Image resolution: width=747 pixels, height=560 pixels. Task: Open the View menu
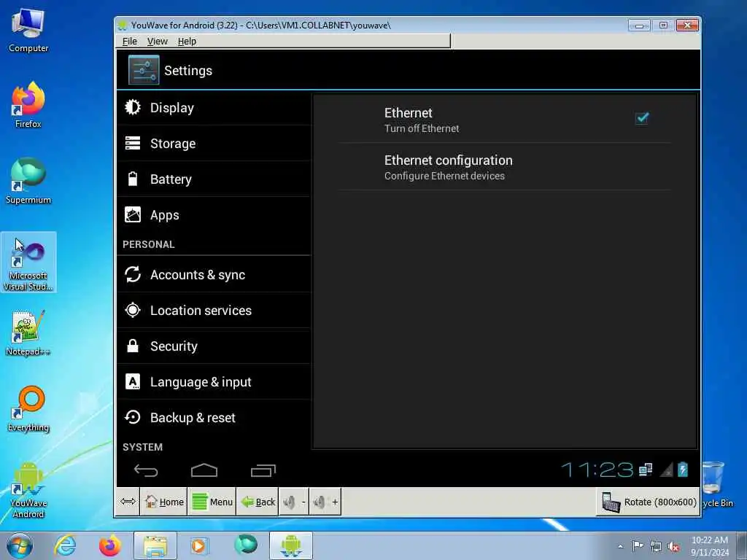pos(158,42)
